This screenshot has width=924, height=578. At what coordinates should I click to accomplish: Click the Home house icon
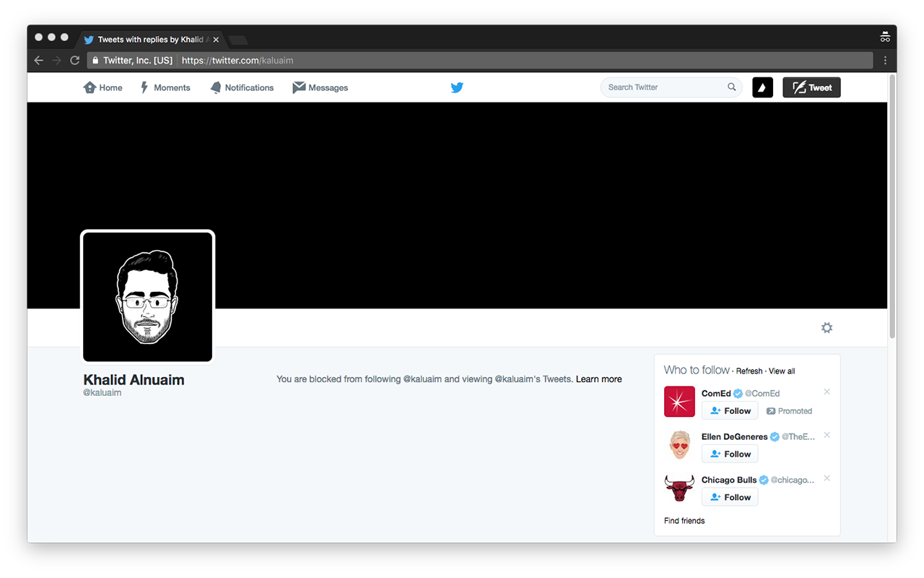point(90,87)
